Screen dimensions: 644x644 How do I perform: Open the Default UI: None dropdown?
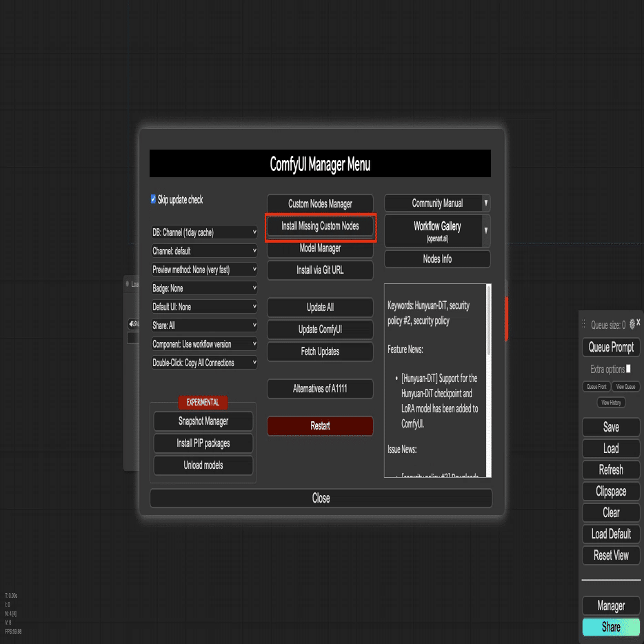click(x=204, y=307)
